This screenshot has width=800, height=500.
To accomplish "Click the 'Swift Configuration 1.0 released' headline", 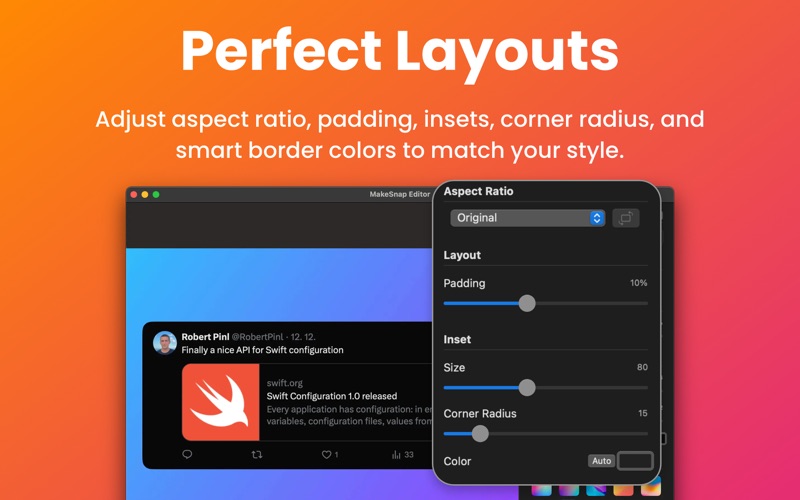I will click(x=332, y=396).
